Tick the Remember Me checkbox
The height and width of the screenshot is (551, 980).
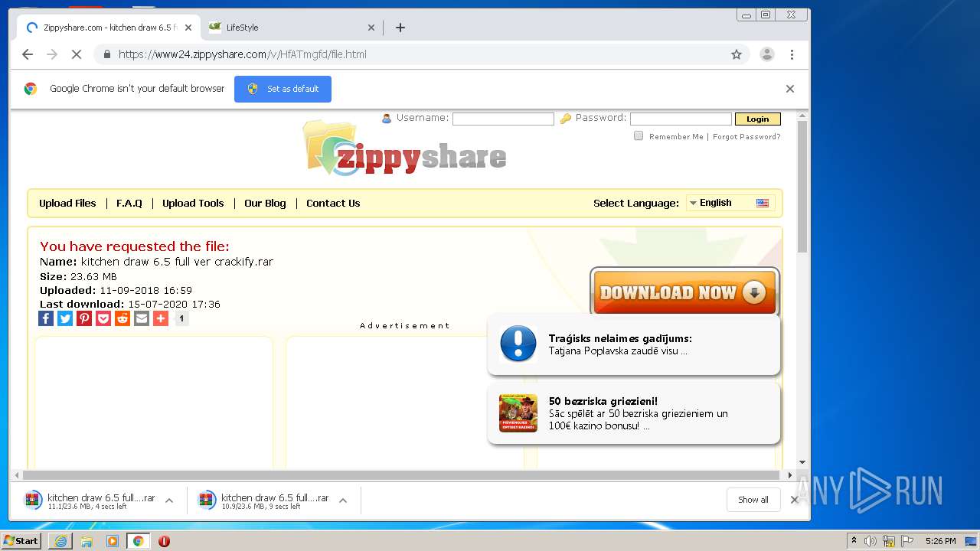click(x=639, y=135)
